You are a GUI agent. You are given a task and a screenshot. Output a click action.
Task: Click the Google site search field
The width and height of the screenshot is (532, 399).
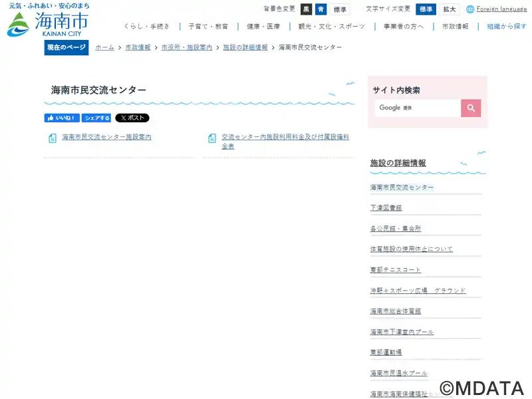(x=418, y=108)
